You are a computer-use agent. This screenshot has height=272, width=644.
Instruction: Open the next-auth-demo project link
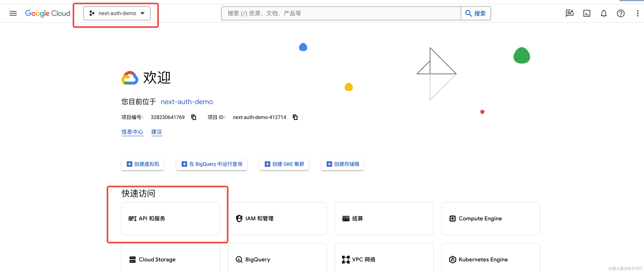pos(187,102)
